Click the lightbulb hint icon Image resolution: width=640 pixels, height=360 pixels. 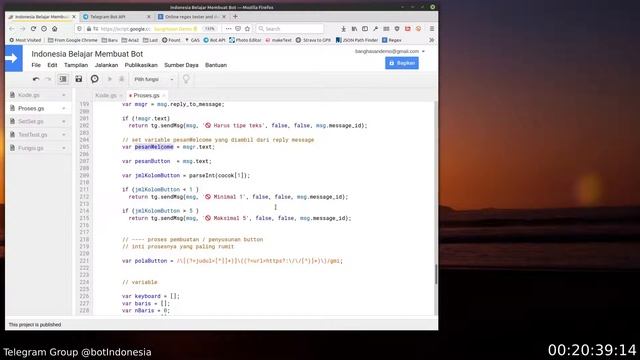(186, 79)
